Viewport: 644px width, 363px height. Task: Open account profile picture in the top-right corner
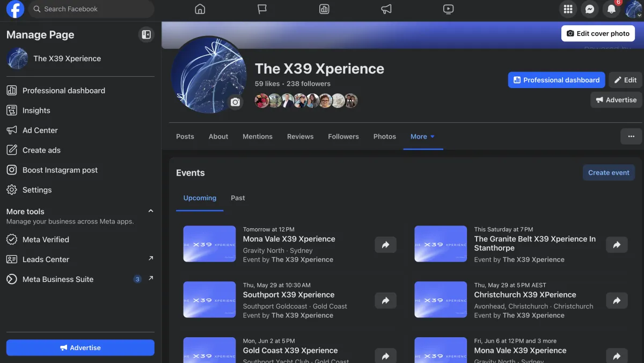(633, 9)
